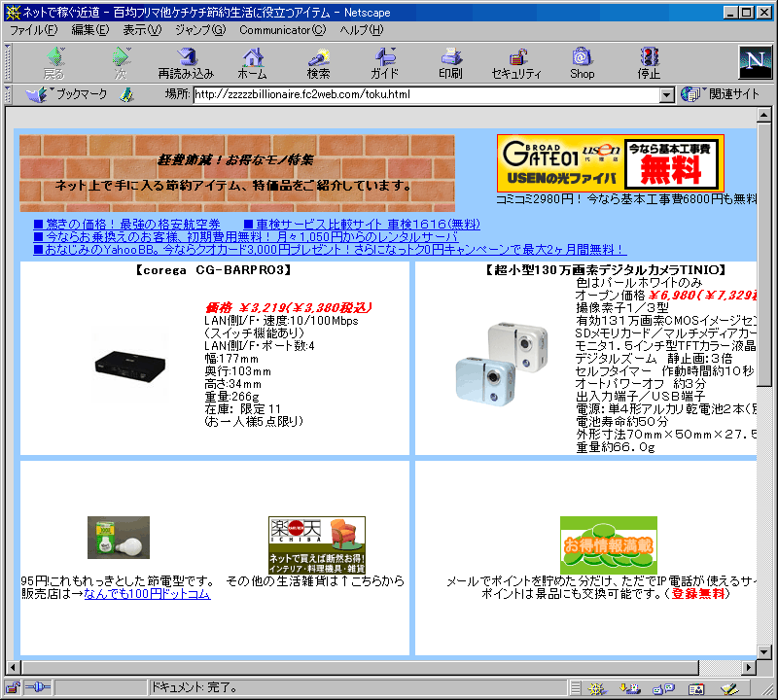The width and height of the screenshot is (778, 700).
Task: Click the Netscape window title icon
Action: tap(13, 12)
